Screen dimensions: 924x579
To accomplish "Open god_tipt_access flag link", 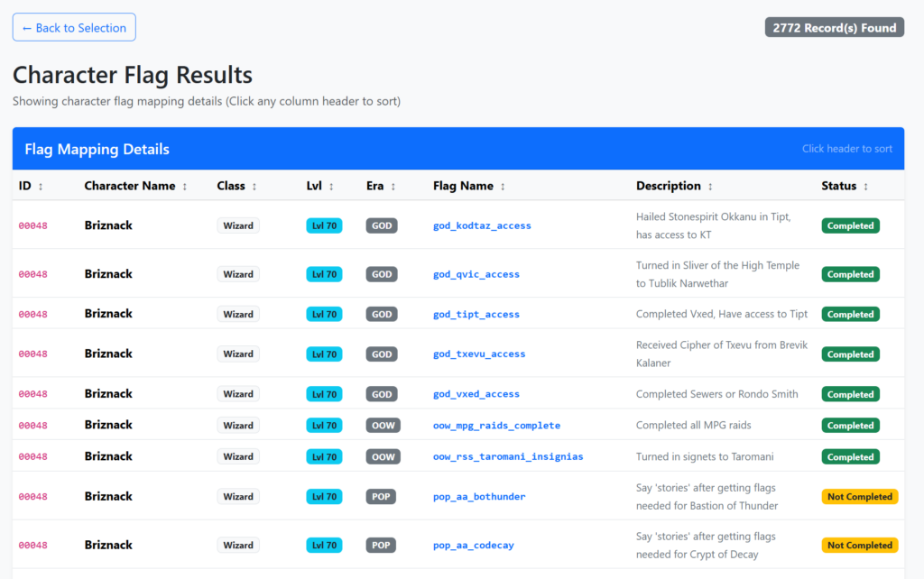I will point(476,315).
